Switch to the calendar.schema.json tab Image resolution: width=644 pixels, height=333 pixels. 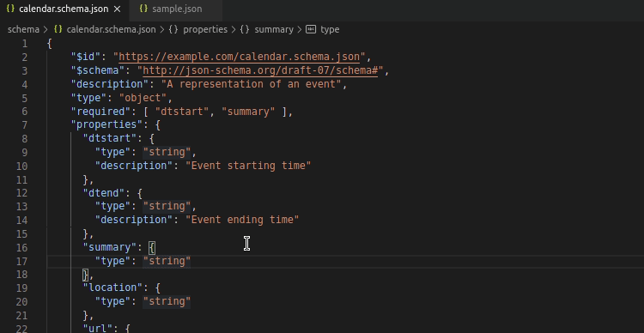64,9
